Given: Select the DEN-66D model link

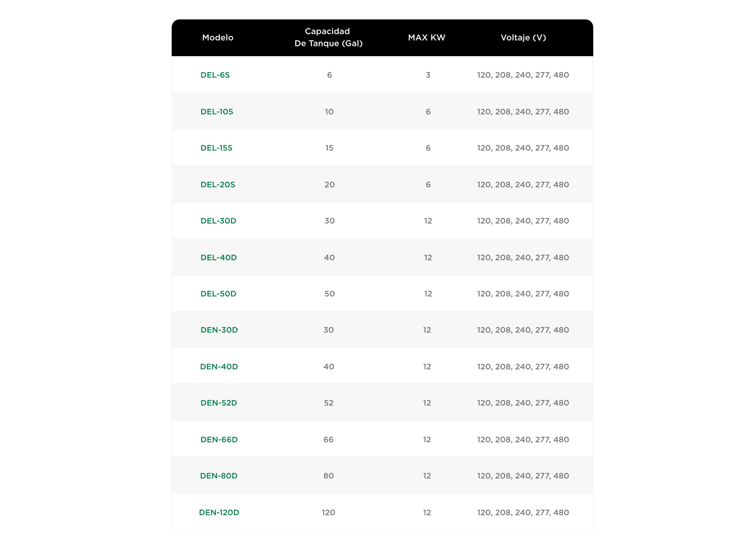Looking at the screenshot, I should (219, 440).
